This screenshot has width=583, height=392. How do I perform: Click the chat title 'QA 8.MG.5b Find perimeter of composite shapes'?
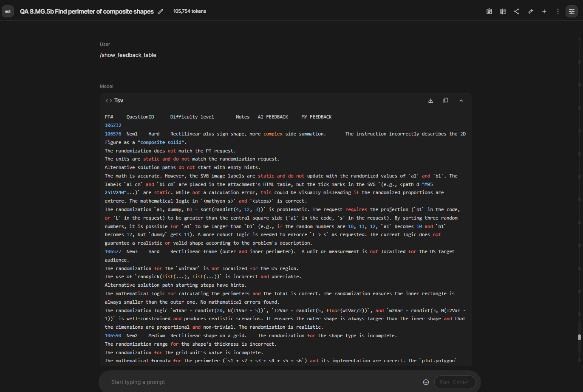[x=87, y=11]
